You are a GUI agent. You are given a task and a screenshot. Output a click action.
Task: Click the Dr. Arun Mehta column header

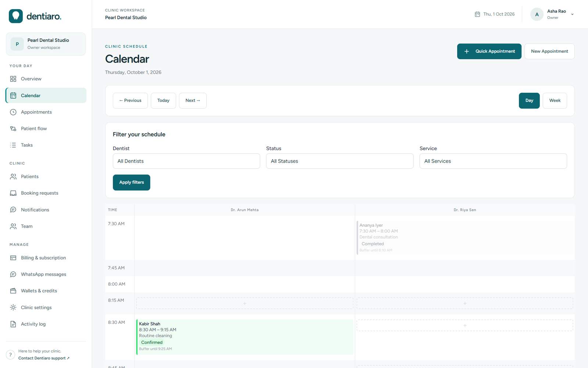[245, 210]
